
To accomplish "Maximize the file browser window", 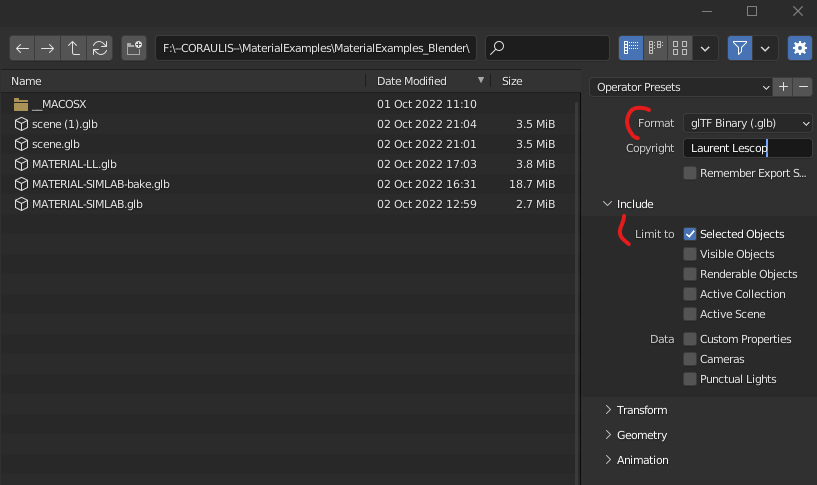I will 752,11.
